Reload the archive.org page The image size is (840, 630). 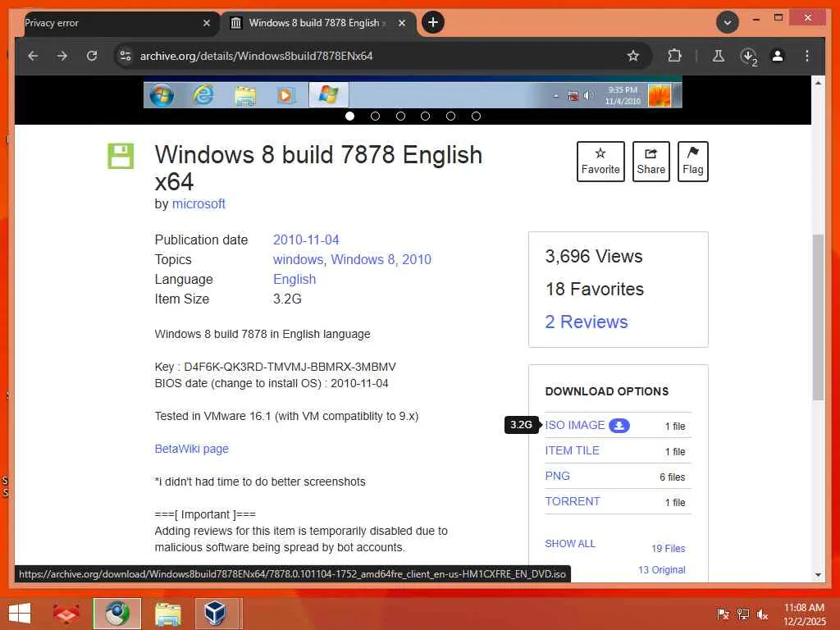tap(92, 56)
